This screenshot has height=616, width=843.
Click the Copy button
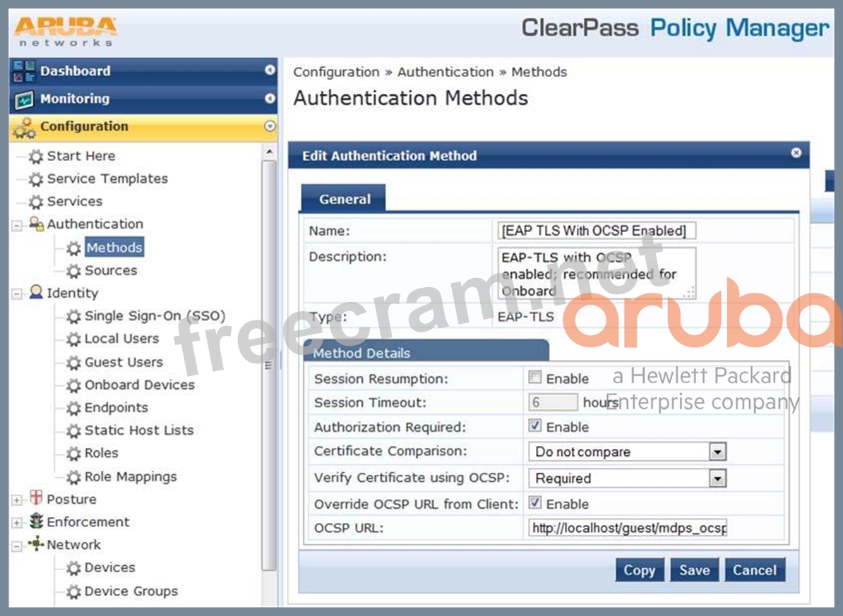tap(640, 570)
